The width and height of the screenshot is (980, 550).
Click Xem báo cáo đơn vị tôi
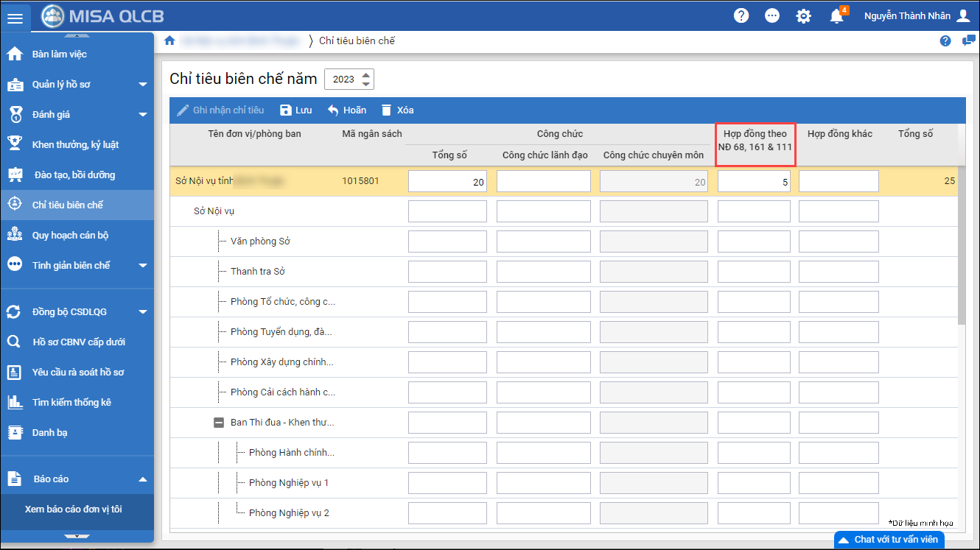74,510
